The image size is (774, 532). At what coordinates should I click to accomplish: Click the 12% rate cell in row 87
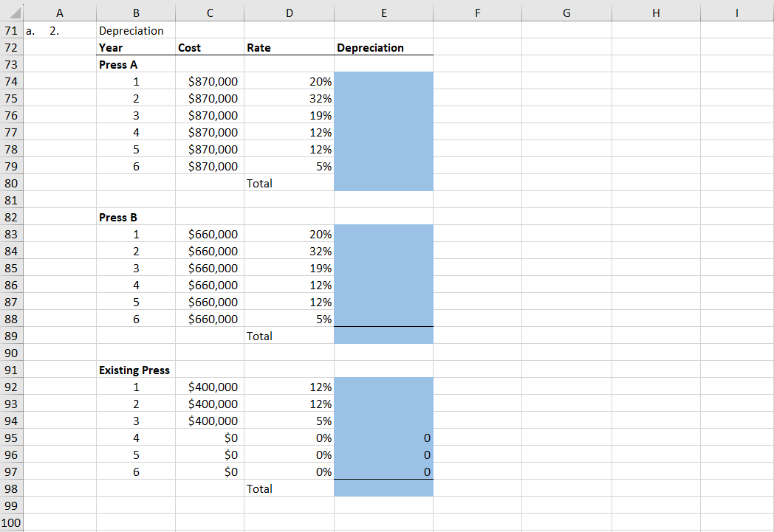coord(290,302)
